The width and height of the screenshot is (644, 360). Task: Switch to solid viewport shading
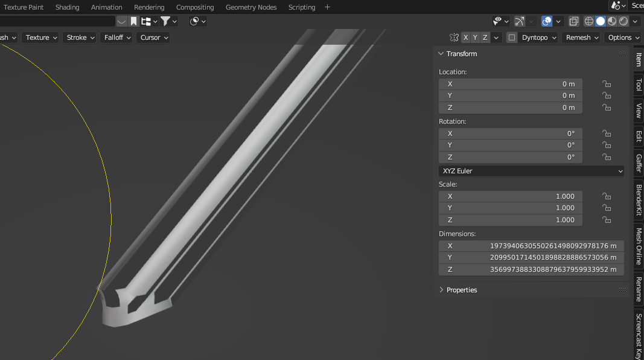click(x=601, y=21)
